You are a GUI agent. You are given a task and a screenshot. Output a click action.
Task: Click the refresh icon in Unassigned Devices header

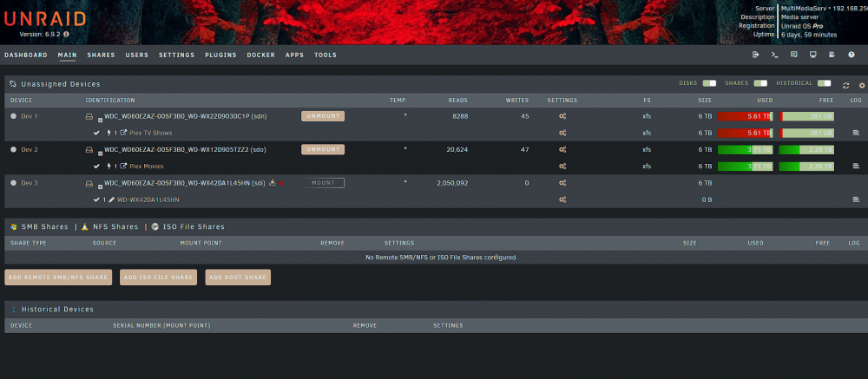(845, 85)
